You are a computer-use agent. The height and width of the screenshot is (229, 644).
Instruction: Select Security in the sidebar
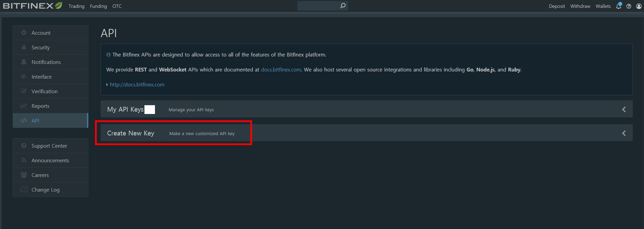[50, 47]
